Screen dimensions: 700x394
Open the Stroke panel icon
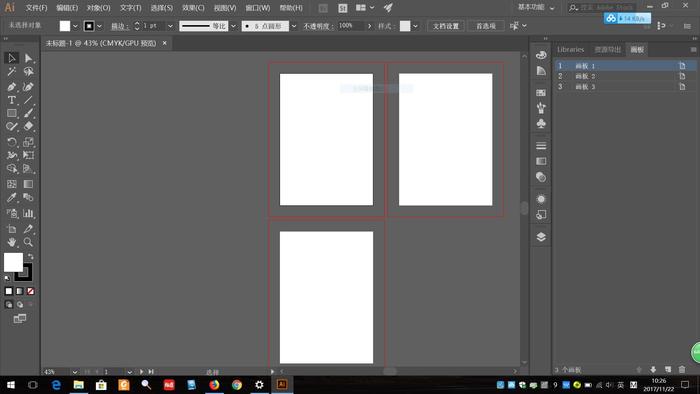pyautogui.click(x=541, y=145)
